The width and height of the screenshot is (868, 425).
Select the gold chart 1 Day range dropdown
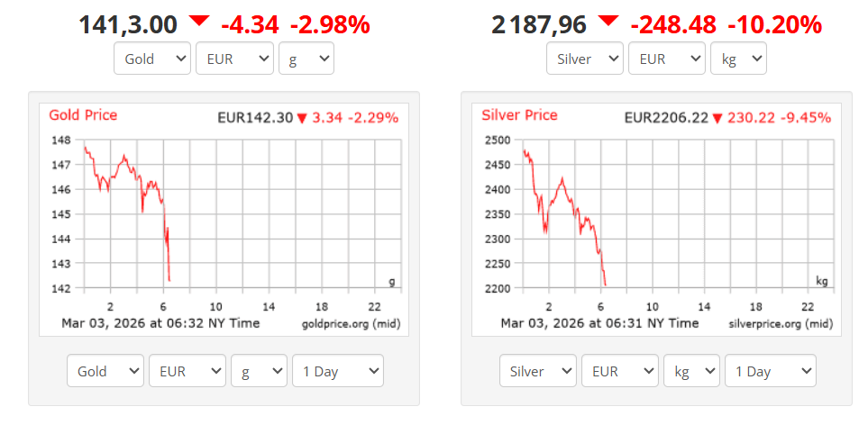[337, 371]
